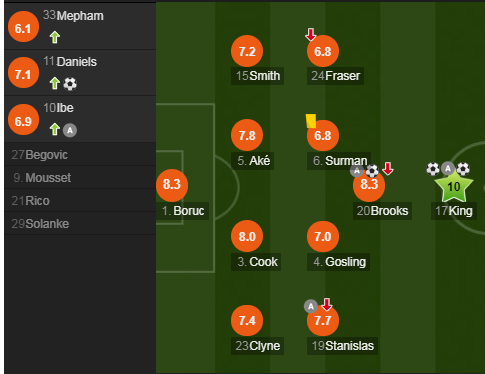
Task: Select Boruc's 8.3 rating circle
Action: click(172, 185)
